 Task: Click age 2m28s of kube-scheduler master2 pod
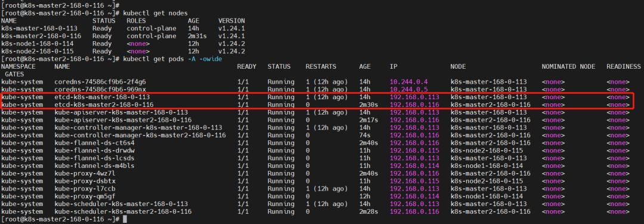(369, 211)
